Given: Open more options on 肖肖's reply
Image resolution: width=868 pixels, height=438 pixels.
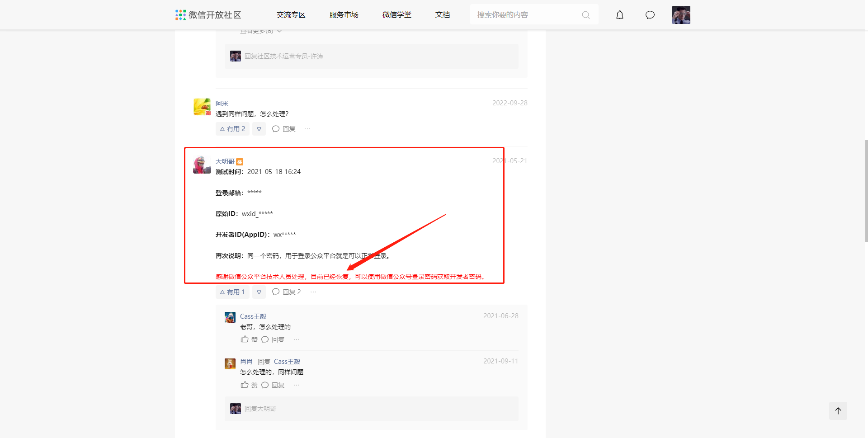Looking at the screenshot, I should [297, 385].
